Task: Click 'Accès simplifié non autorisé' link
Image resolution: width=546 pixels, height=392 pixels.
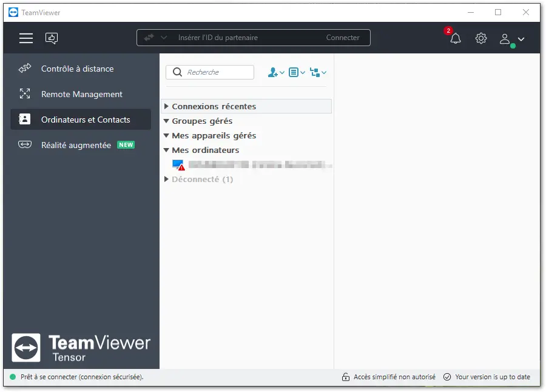Action: click(394, 377)
